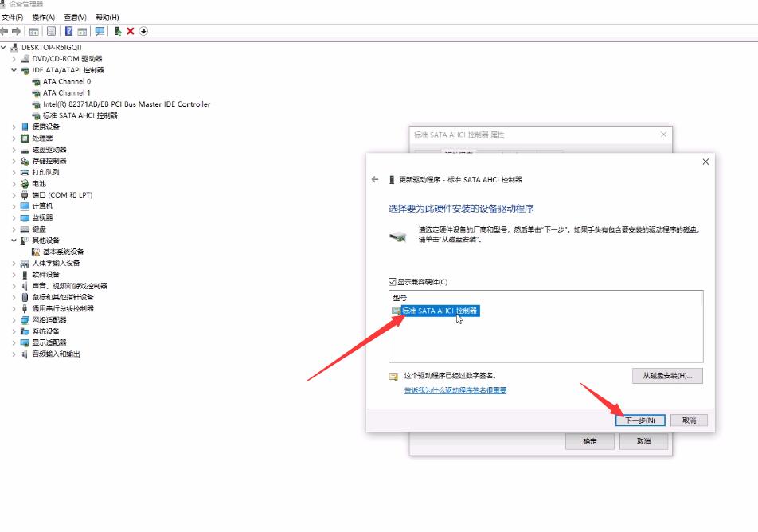Select 标准 SATA AHCI 控制器 in device tree
The image size is (758, 532).
[80, 115]
